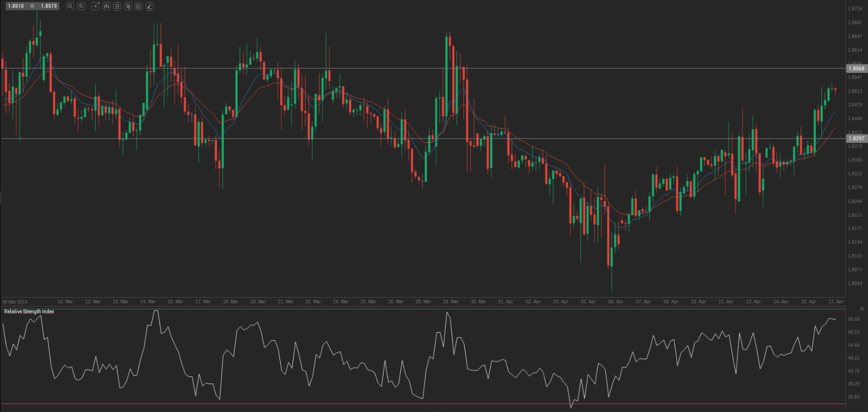Viewport: 868px width, 412px height.
Task: Close the Relative Strength Index panel
Action: click(862, 309)
